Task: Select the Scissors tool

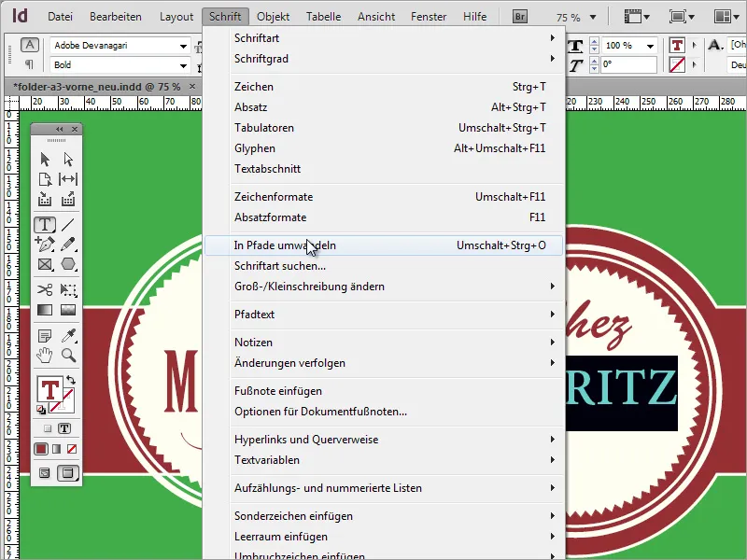Action: tap(45, 289)
